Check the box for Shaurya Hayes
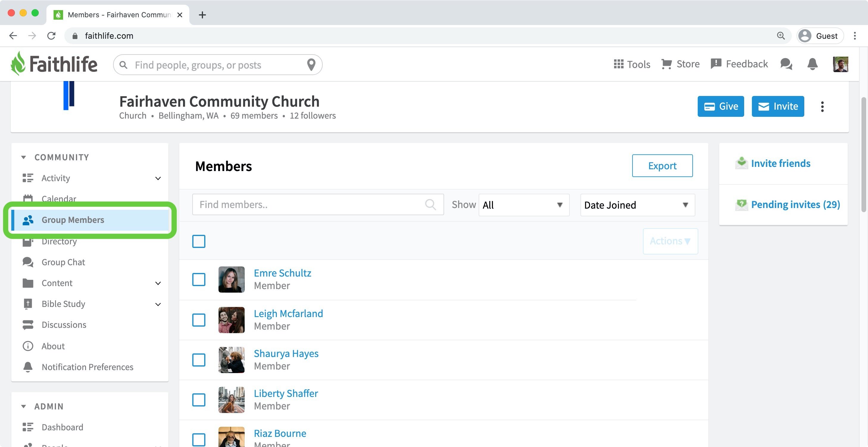The width and height of the screenshot is (868, 447). (199, 360)
